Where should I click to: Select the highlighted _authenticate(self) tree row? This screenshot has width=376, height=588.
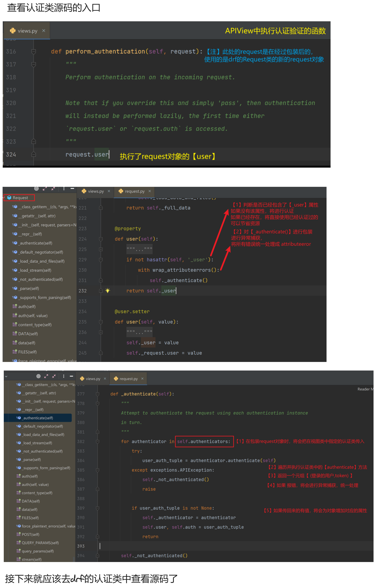pos(38,418)
